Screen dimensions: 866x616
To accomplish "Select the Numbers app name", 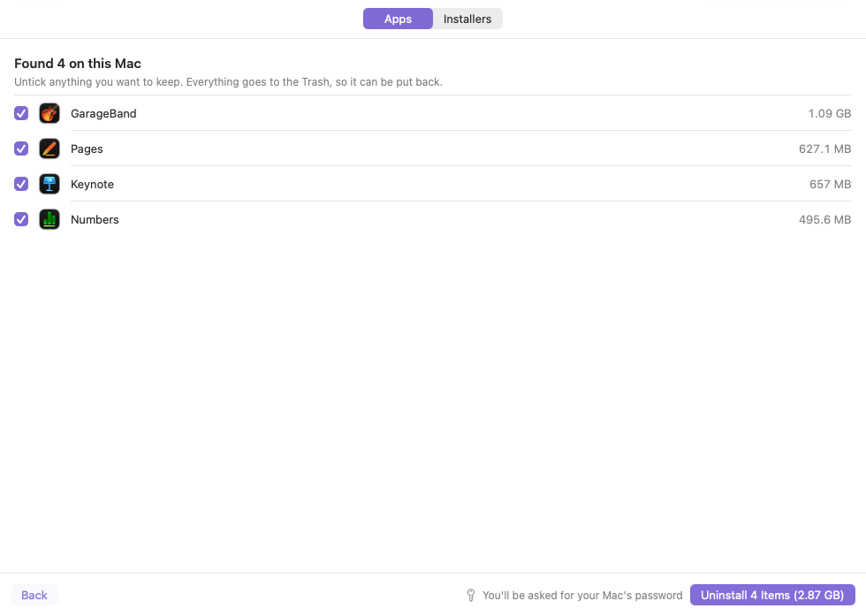I will [95, 219].
